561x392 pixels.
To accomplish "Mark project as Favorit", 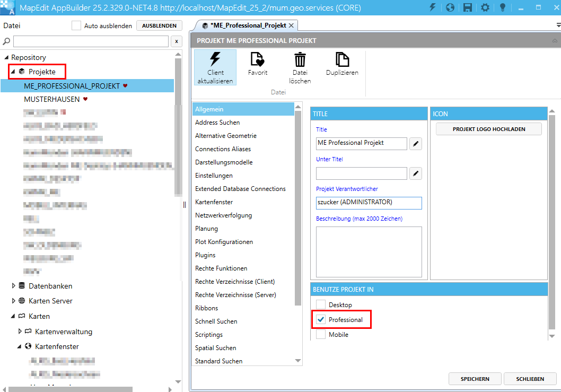I will [x=258, y=59].
